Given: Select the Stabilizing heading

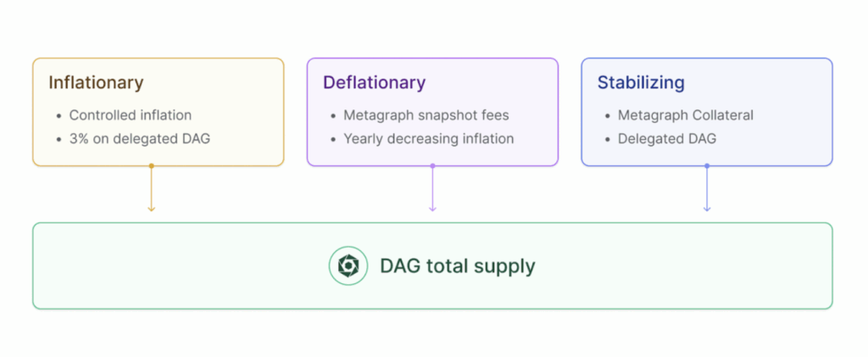Looking at the screenshot, I should tap(641, 83).
